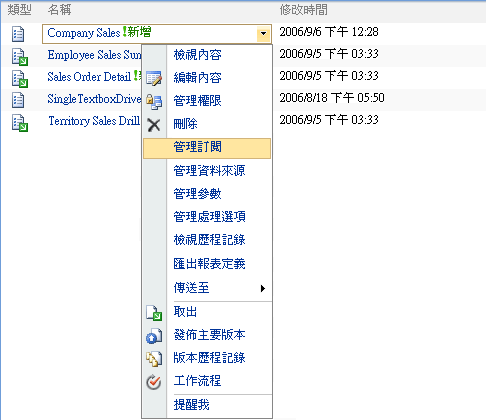Open the Company Sales report link
Viewport: 486px width, 420px height.
point(84,33)
